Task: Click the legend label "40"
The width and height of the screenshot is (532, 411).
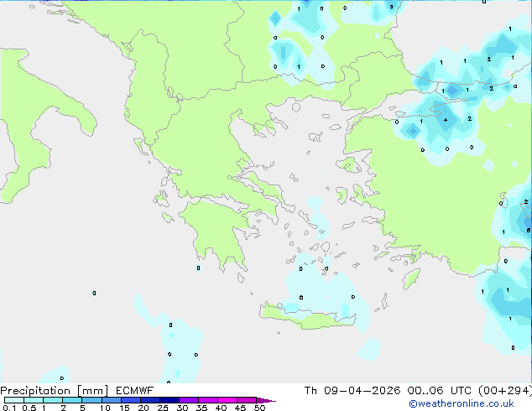Action: click(221, 408)
